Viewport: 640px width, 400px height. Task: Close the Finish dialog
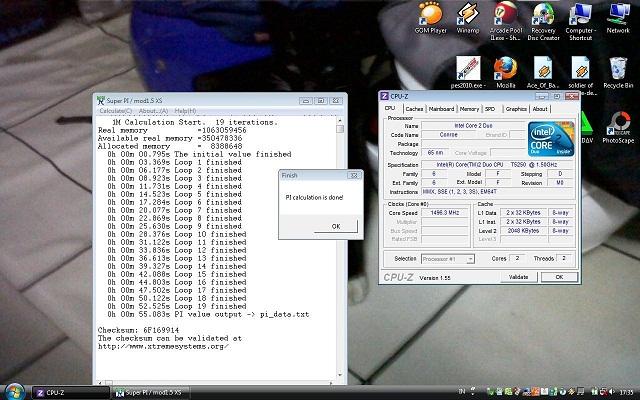click(x=354, y=176)
